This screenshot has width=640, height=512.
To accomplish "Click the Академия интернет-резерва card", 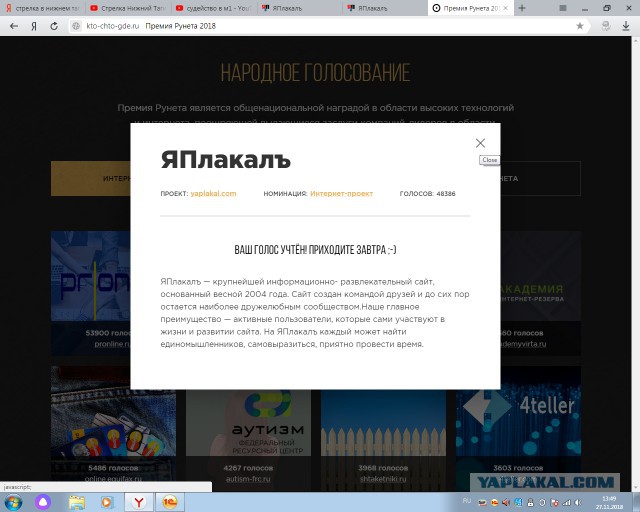I will [x=540, y=293].
